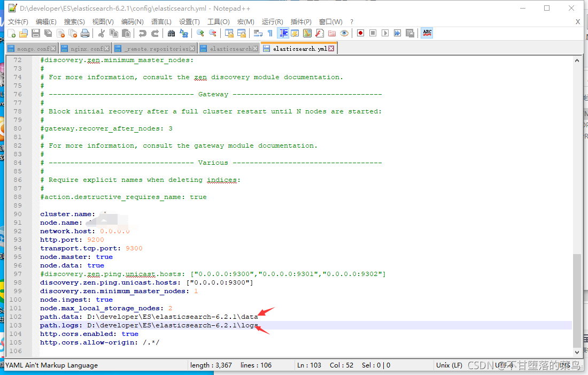Screen dimensions: 588x375
Task: Close the _remote.repositories tab
Action: (x=192, y=49)
